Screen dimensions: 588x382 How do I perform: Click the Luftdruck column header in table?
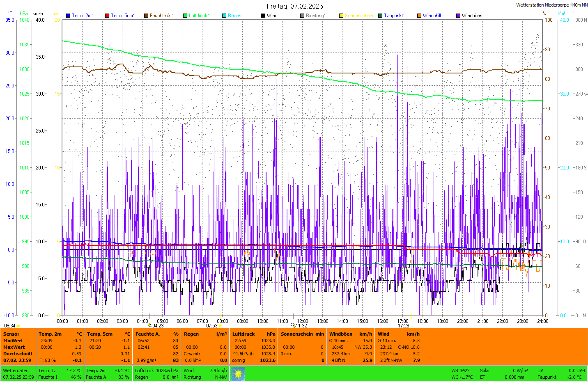243,334
